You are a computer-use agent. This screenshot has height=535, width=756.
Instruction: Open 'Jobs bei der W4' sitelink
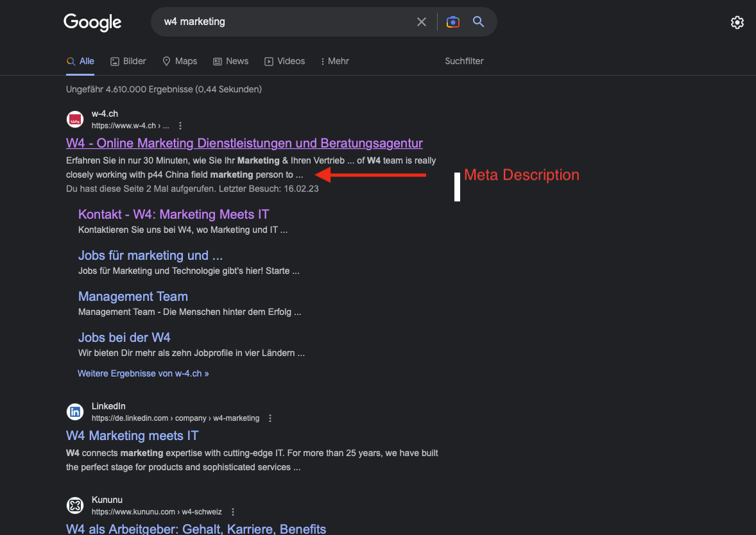point(125,337)
